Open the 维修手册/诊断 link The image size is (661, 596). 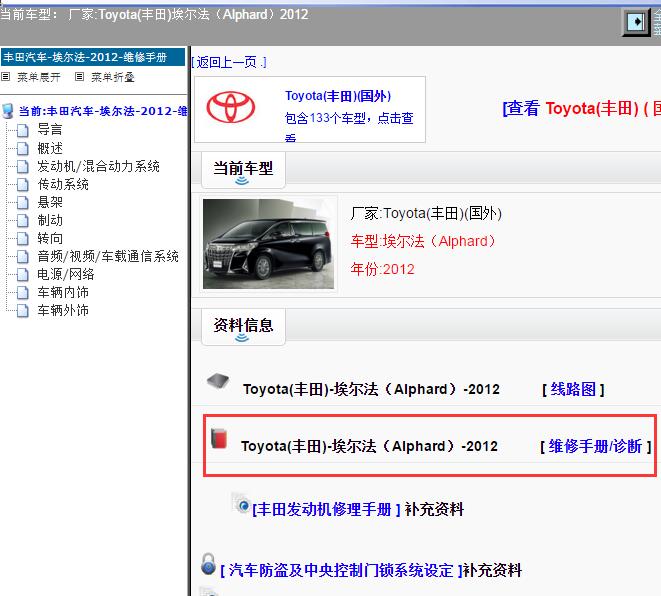pos(595,446)
